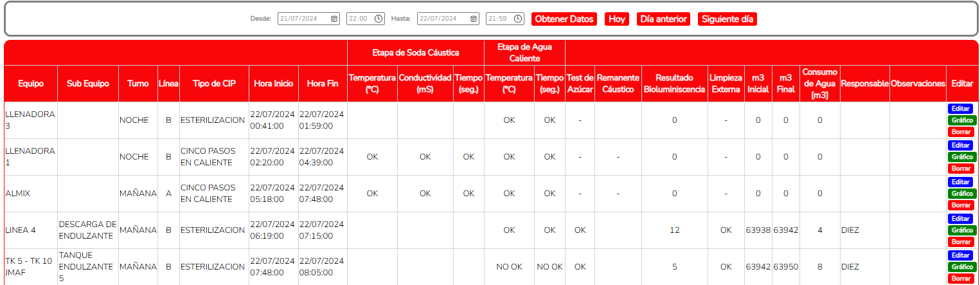Viewport: 980px width, 285px height.
Task: Open calendar picker in Hasta date field
Action: (x=474, y=19)
